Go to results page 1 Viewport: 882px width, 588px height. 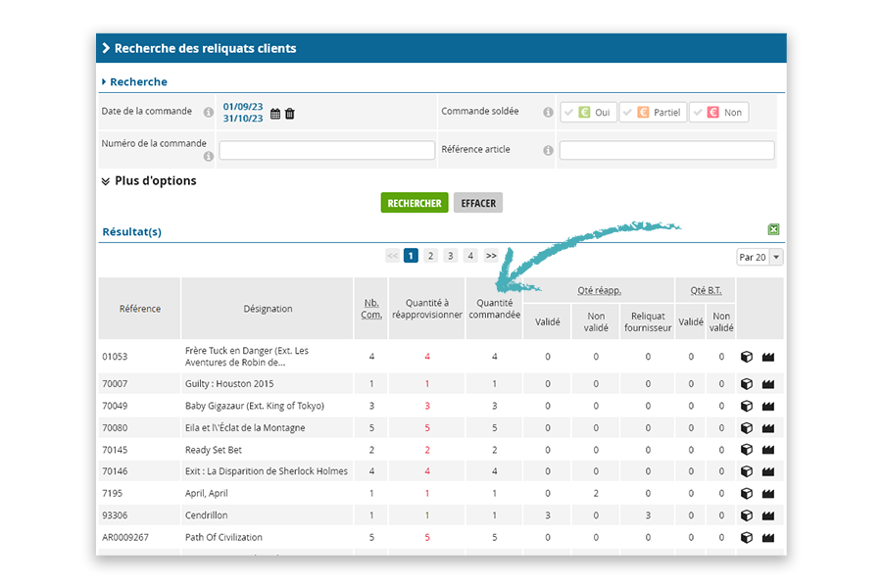(x=411, y=256)
